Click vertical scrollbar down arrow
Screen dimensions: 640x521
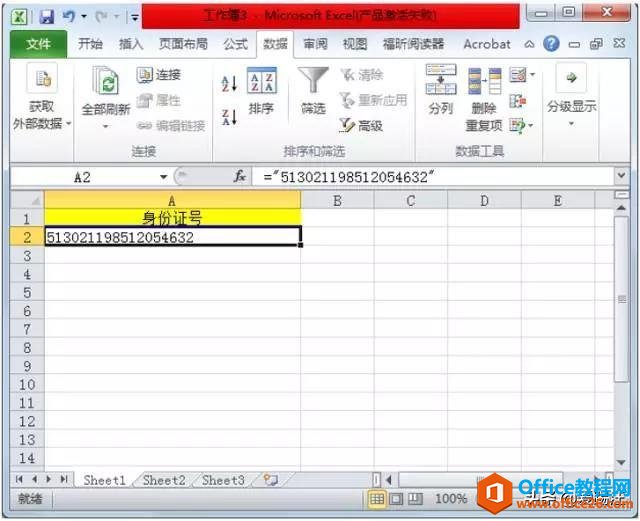[621, 462]
